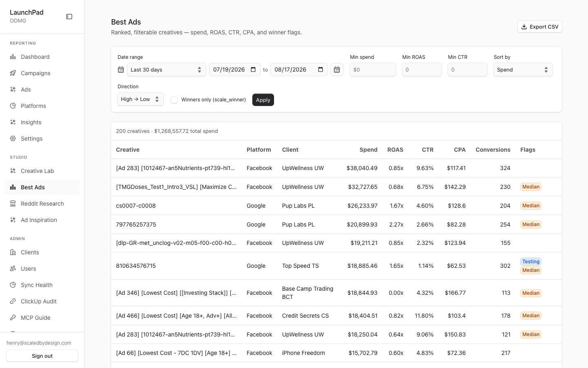The image size is (588, 368).
Task: Click the Export CSV button
Action: point(540,27)
